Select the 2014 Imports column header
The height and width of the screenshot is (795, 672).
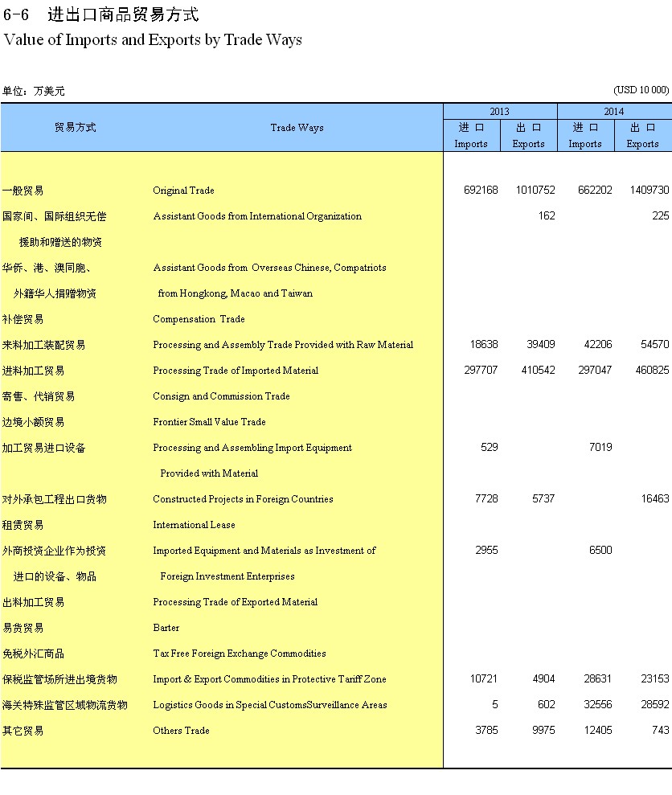(585, 136)
